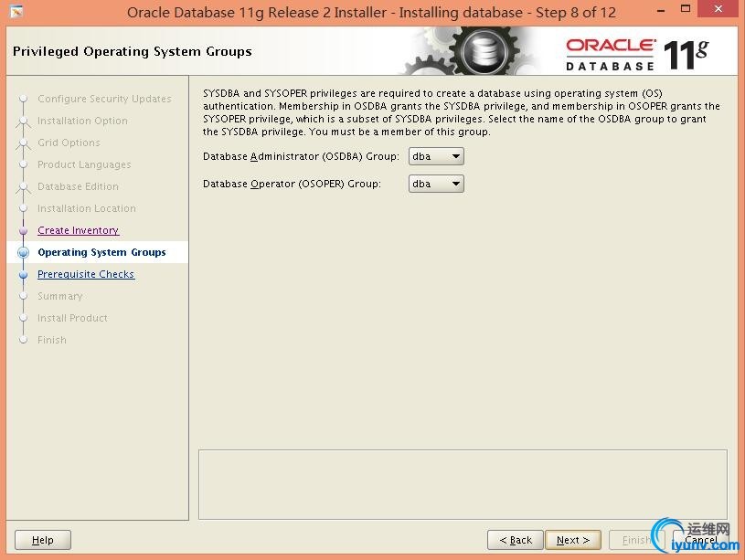The height and width of the screenshot is (560, 745).
Task: Go back with the Back button
Action: tap(516, 540)
